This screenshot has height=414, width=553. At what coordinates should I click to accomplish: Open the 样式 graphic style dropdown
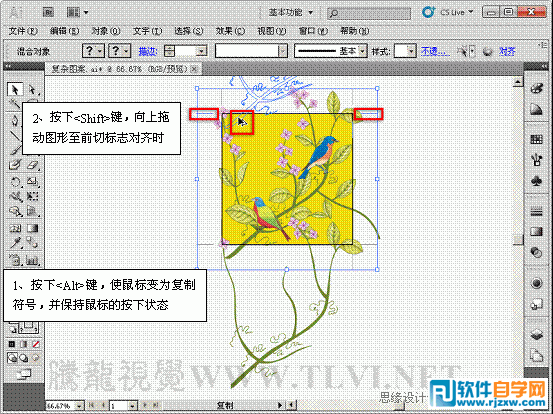(411, 51)
